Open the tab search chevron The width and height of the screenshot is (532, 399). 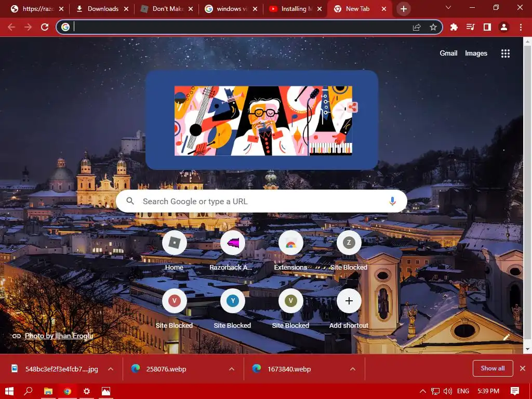pos(448,7)
